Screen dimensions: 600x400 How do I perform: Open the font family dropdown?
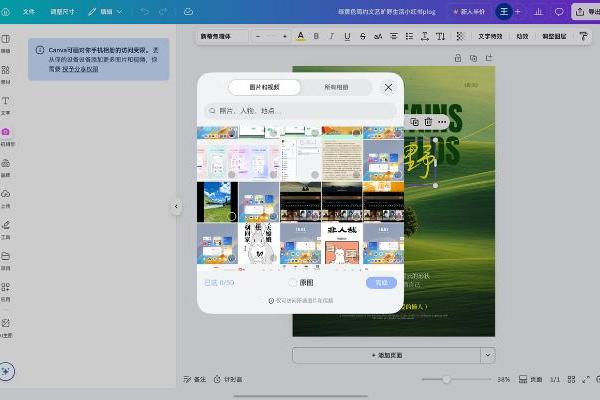coord(223,36)
